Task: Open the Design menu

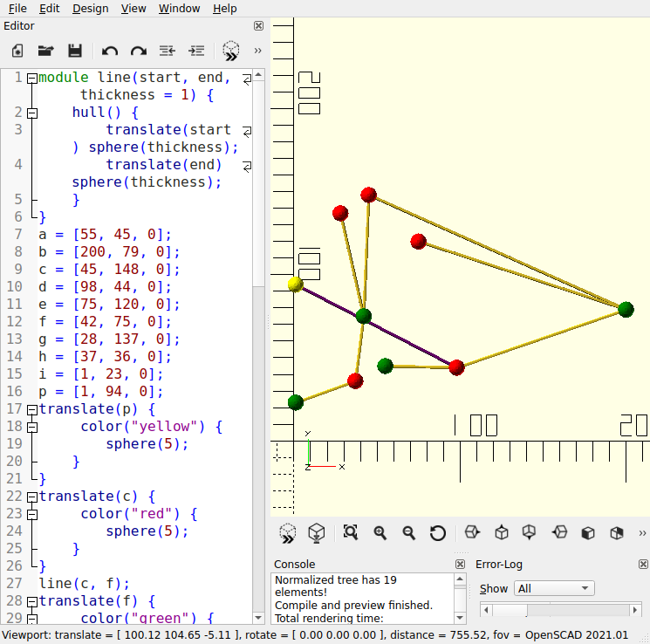Action: (x=91, y=8)
